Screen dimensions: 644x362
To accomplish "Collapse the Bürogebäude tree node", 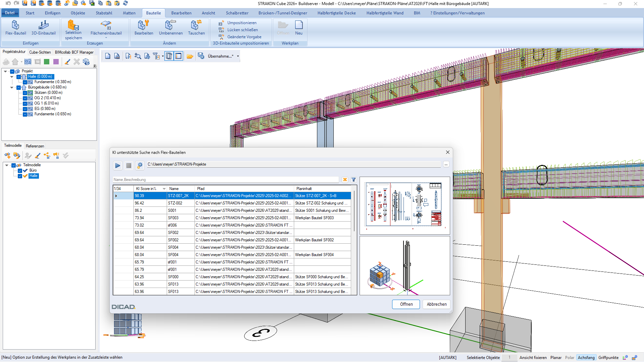I will (x=12, y=87).
